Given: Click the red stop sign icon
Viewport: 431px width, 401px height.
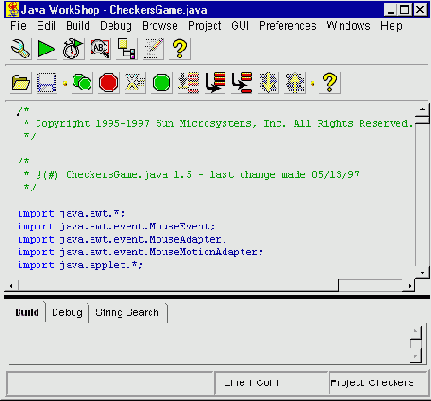Looking at the screenshot, I should tap(108, 83).
